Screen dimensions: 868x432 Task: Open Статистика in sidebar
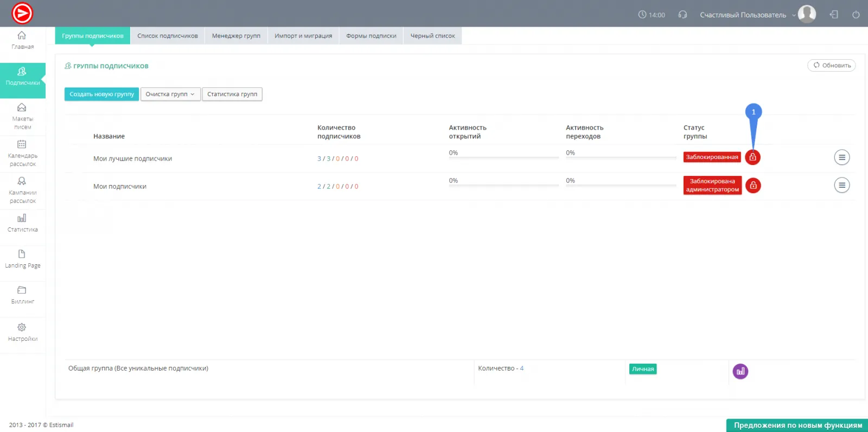(22, 223)
